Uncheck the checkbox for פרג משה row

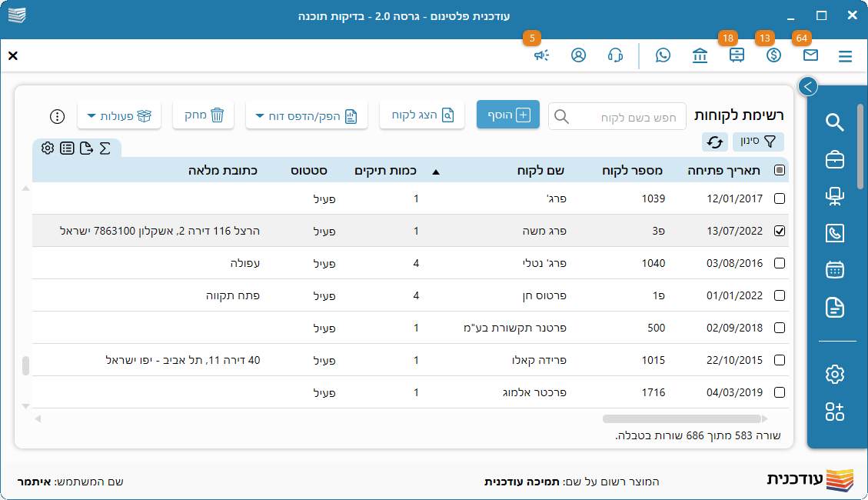(x=780, y=231)
